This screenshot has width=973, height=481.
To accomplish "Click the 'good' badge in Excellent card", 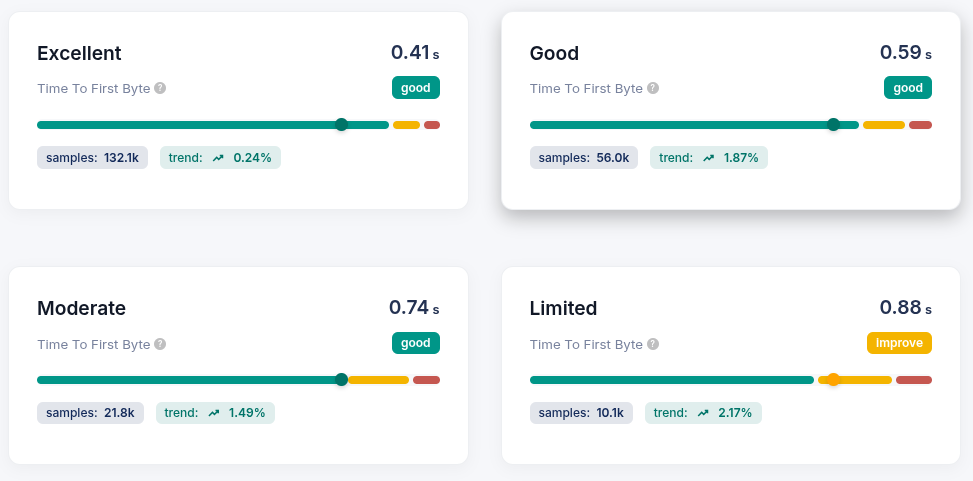I will pos(415,88).
